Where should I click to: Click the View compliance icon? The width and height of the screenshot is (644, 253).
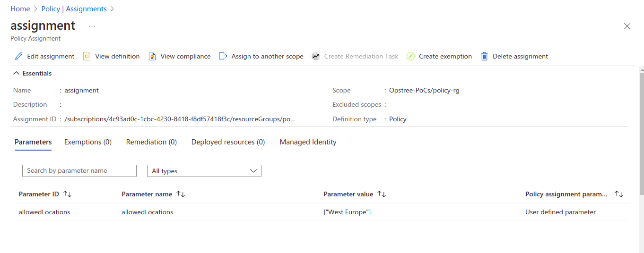point(152,56)
